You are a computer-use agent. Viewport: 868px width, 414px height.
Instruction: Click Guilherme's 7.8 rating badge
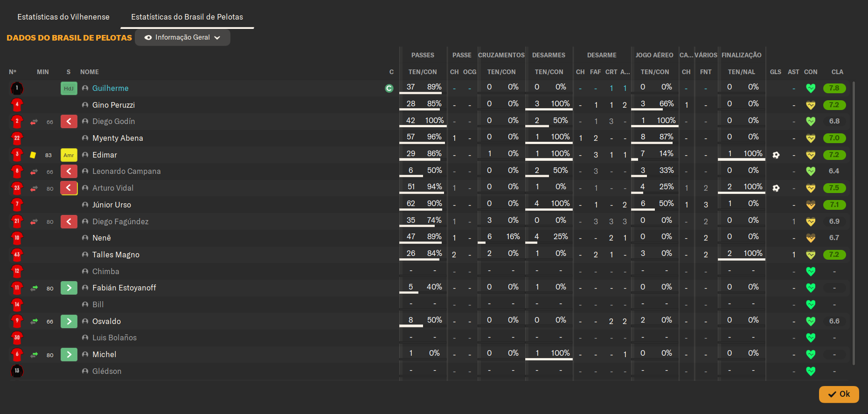pyautogui.click(x=834, y=88)
